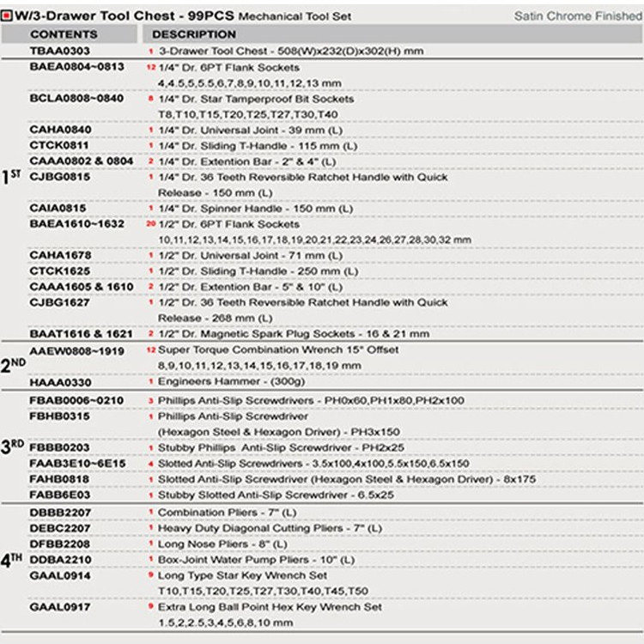Select part code BAEA0804~0813

pyautogui.click(x=70, y=67)
